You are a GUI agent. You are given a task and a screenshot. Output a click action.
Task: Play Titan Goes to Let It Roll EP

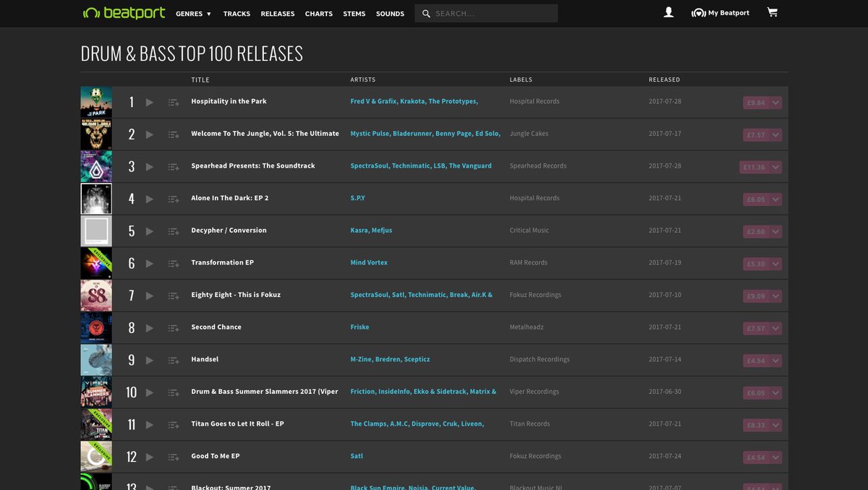pyautogui.click(x=150, y=424)
